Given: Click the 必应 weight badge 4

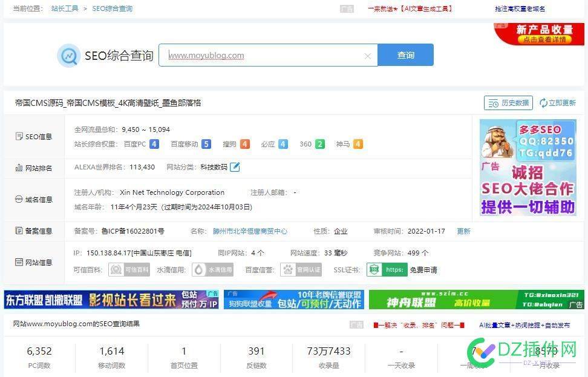Looking at the screenshot, I should pyautogui.click(x=283, y=144).
